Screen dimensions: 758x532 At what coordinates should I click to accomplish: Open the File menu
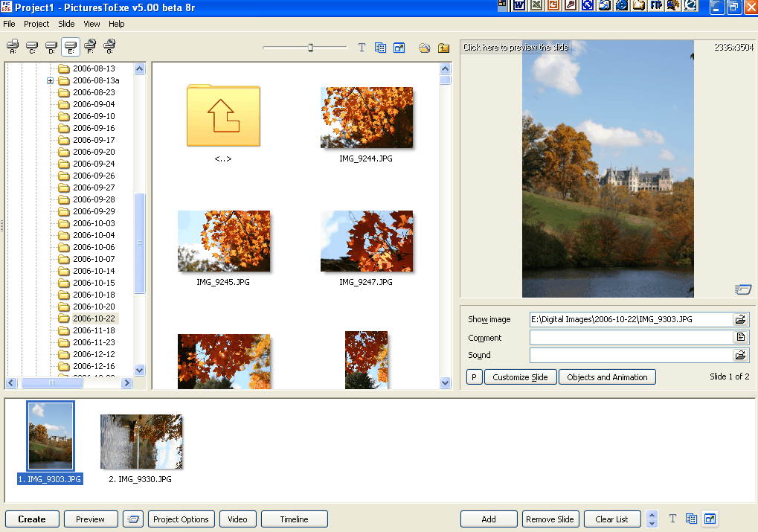click(x=9, y=24)
